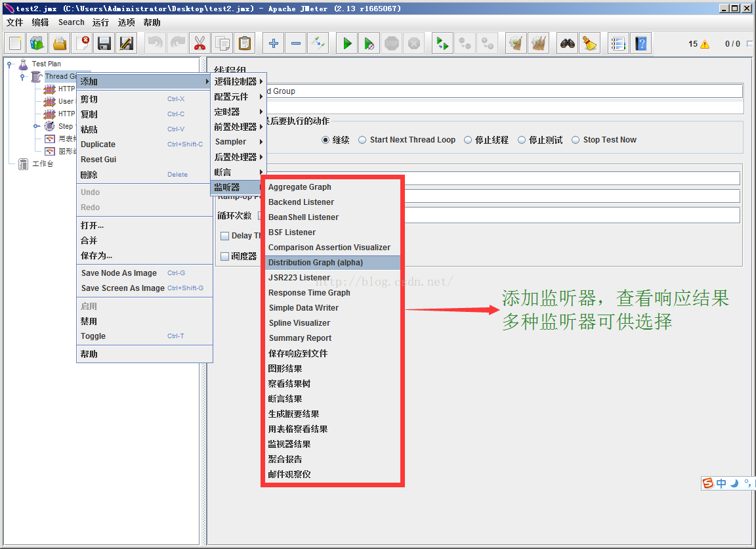This screenshot has width=756, height=549.
Task: Save the test plan with the floppy icon
Action: pyautogui.click(x=104, y=43)
